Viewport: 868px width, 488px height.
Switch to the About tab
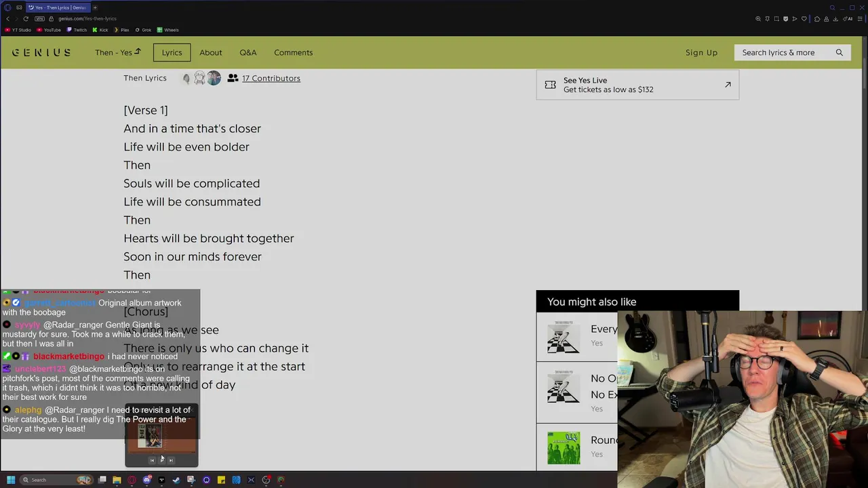[210, 52]
